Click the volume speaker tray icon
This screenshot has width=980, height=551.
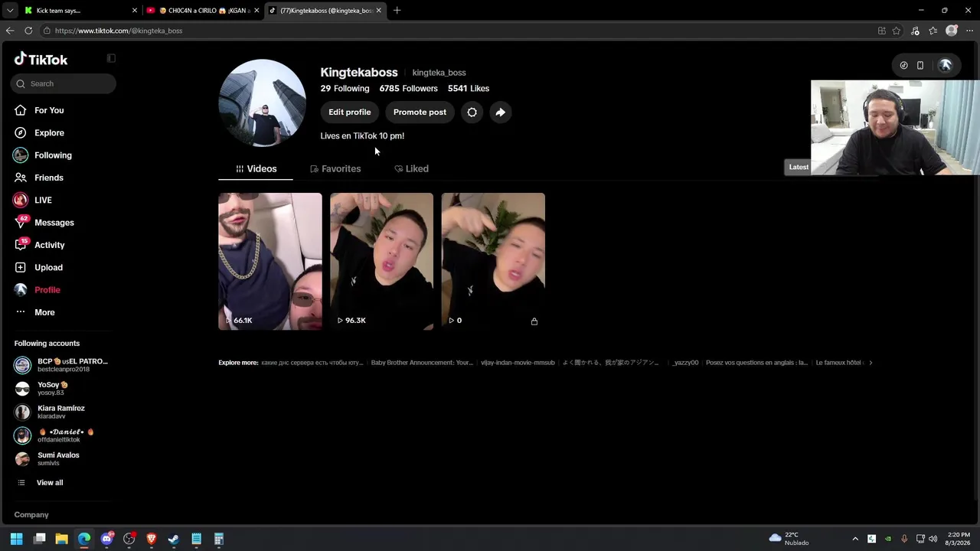(x=933, y=539)
